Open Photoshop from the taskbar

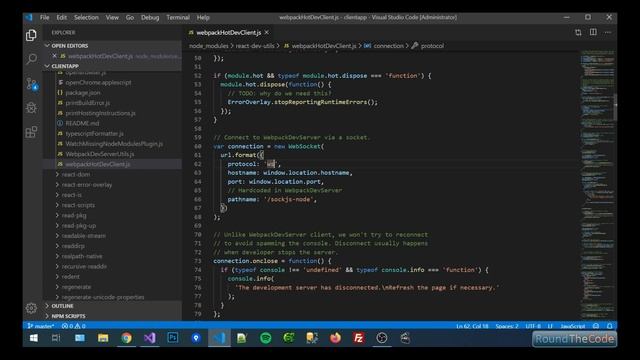click(x=173, y=338)
